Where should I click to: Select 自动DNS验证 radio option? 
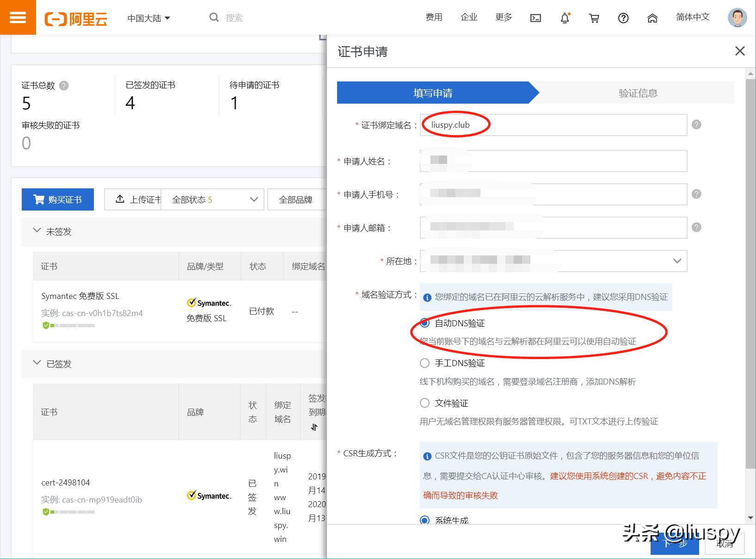[x=424, y=323]
